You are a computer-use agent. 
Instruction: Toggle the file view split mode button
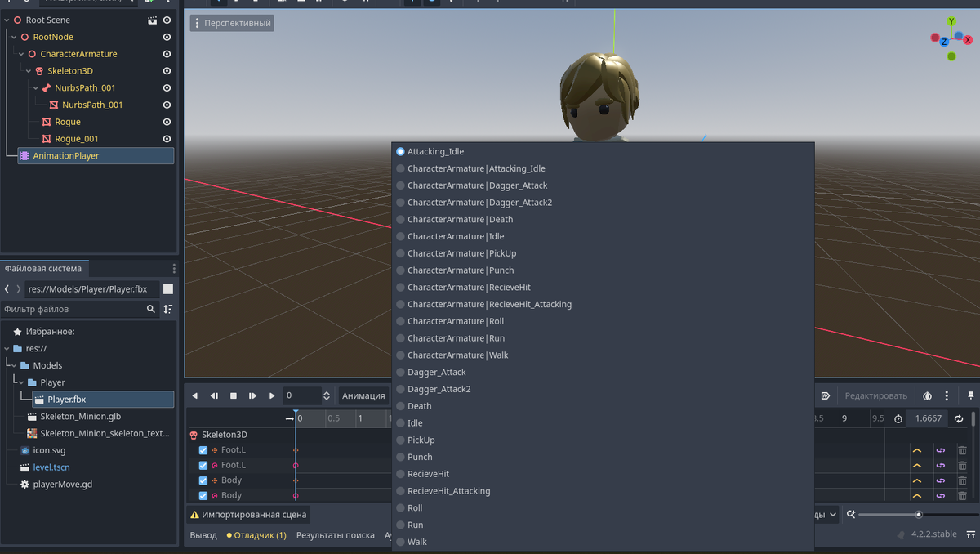[168, 289]
